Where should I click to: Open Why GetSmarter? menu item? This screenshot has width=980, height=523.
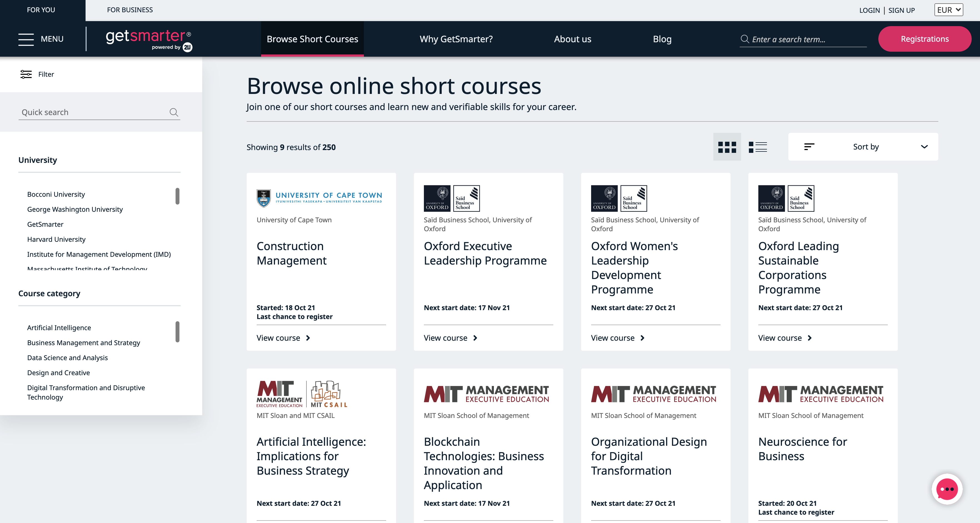coord(456,39)
